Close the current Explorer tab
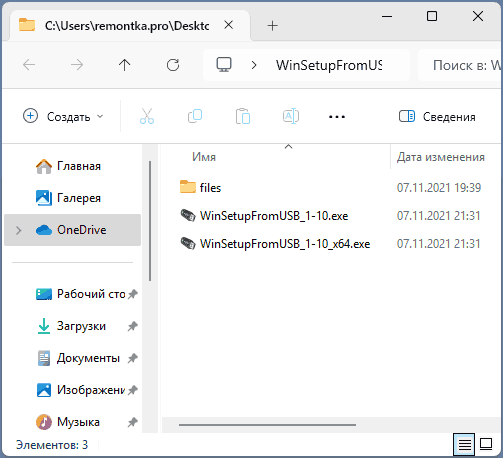Image resolution: width=503 pixels, height=458 pixels. click(x=228, y=25)
